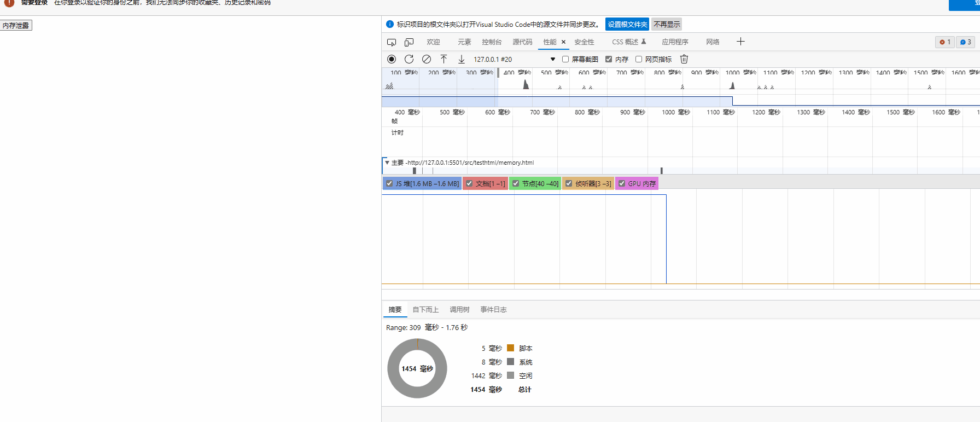
Task: Click the 总计 label in the summary
Action: click(525, 389)
